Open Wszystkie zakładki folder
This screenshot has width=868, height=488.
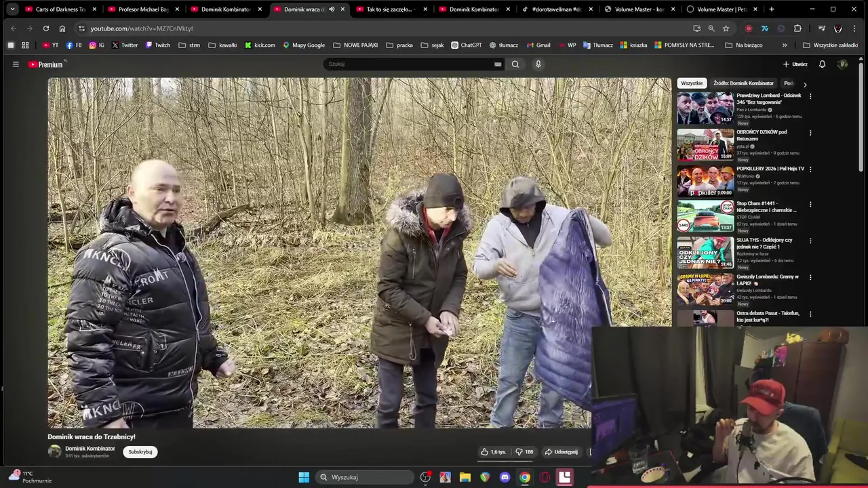pos(830,45)
